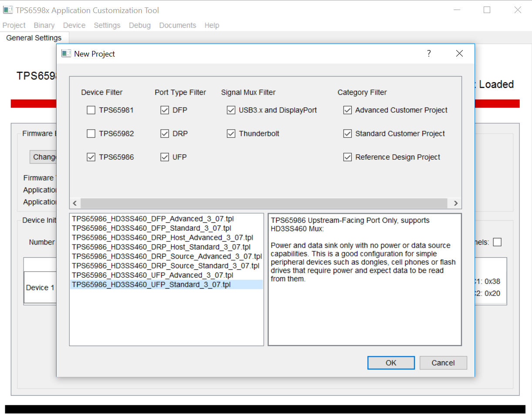Click the TPS6598x app icon in title bar
532x420 pixels.
8,10
